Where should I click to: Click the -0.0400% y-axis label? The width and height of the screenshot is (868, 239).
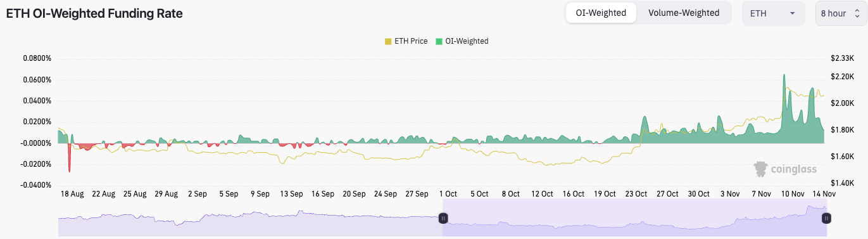tap(35, 185)
